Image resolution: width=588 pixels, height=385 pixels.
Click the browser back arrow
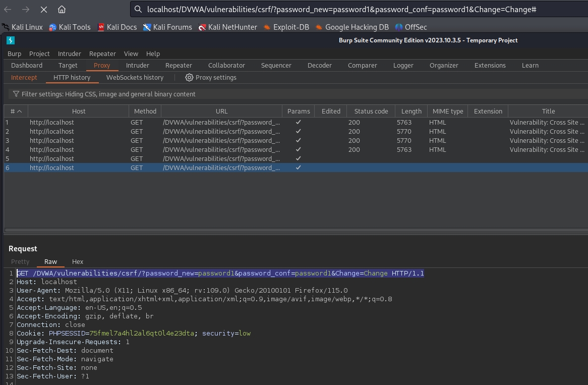[x=8, y=10]
